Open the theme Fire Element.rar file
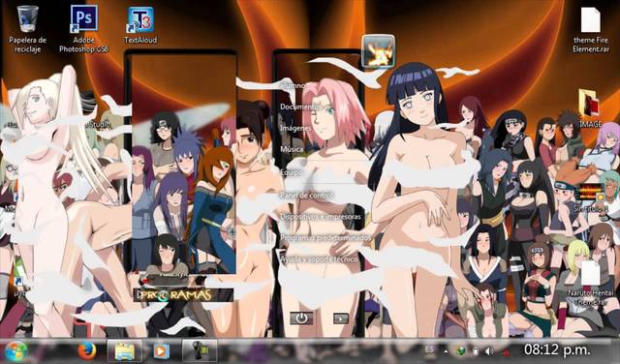The image size is (620, 364). pos(591,30)
